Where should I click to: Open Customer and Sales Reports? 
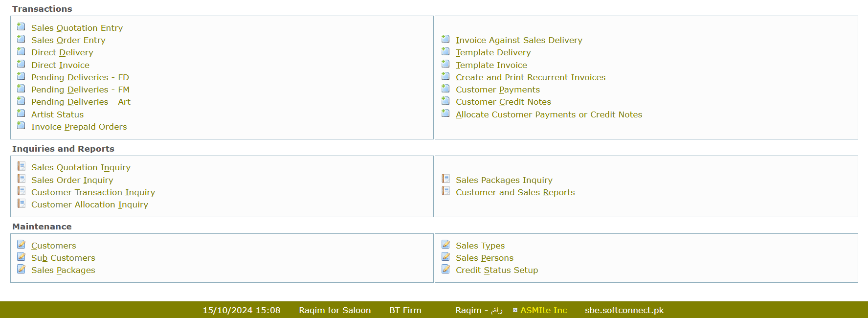(x=515, y=192)
